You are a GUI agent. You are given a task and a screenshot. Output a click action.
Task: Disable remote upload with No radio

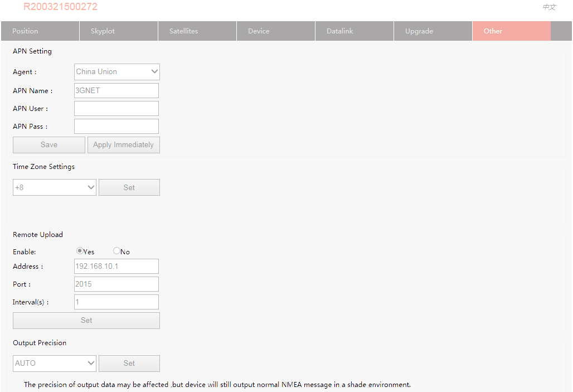[116, 251]
